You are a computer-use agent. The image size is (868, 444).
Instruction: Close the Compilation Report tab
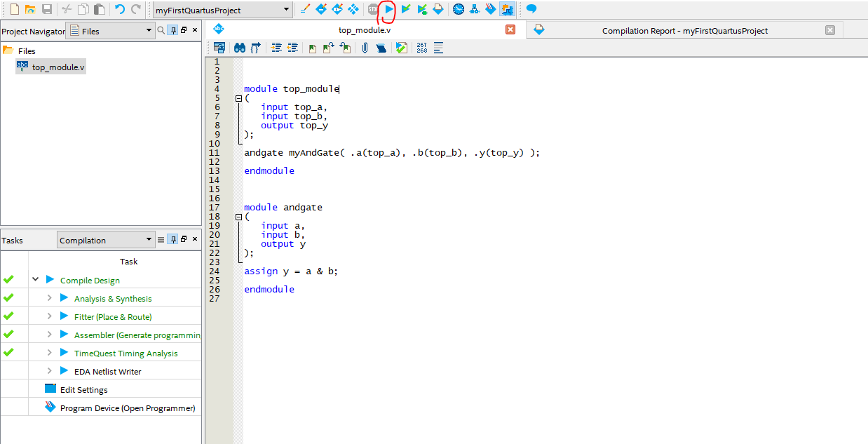830,30
